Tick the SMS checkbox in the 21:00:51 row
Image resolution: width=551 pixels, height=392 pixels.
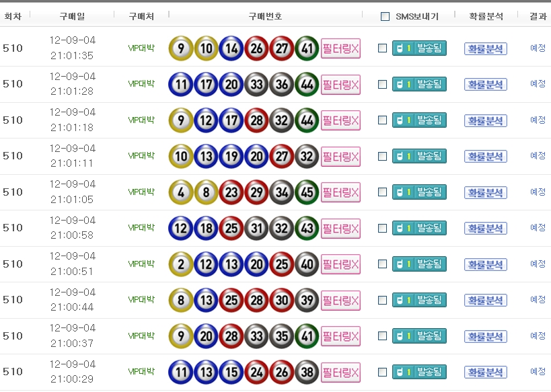[x=383, y=264]
